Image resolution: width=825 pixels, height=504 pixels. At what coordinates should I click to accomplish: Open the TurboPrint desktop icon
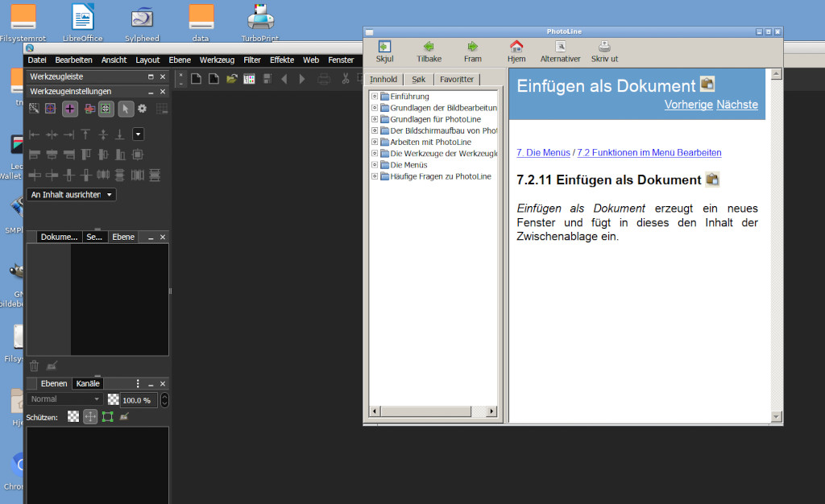[x=260, y=22]
